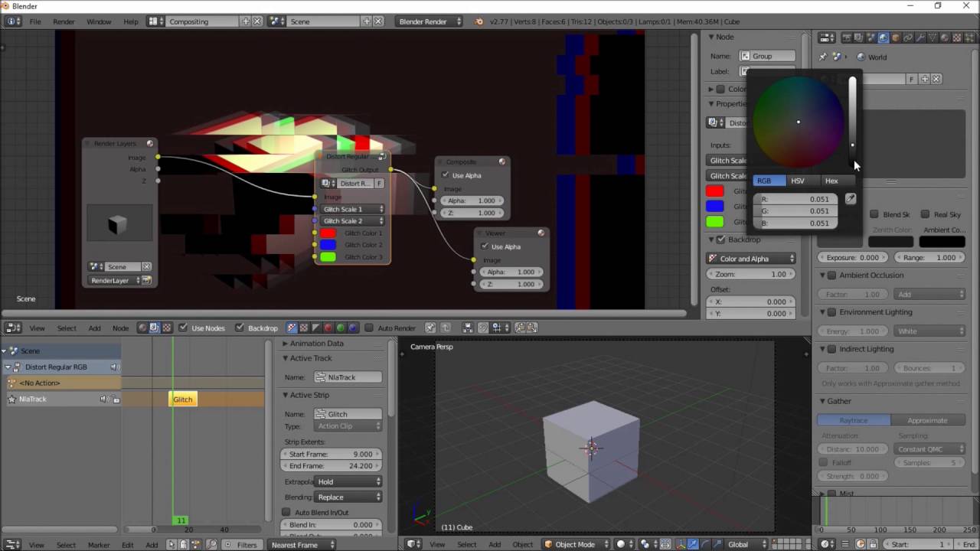Open the Extrapolation Hold dropdown
This screenshot has height=551, width=980.
tap(348, 481)
